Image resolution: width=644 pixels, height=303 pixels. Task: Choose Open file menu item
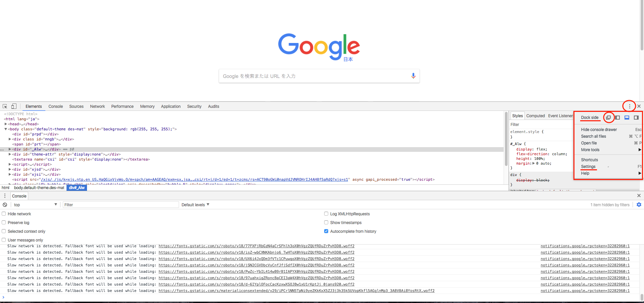[x=608, y=143]
